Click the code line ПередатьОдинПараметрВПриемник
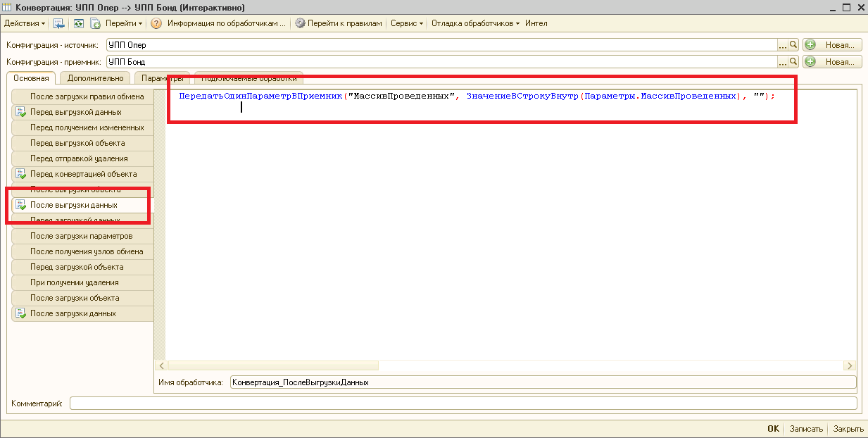Screen dimensions: 868x438 477,96
